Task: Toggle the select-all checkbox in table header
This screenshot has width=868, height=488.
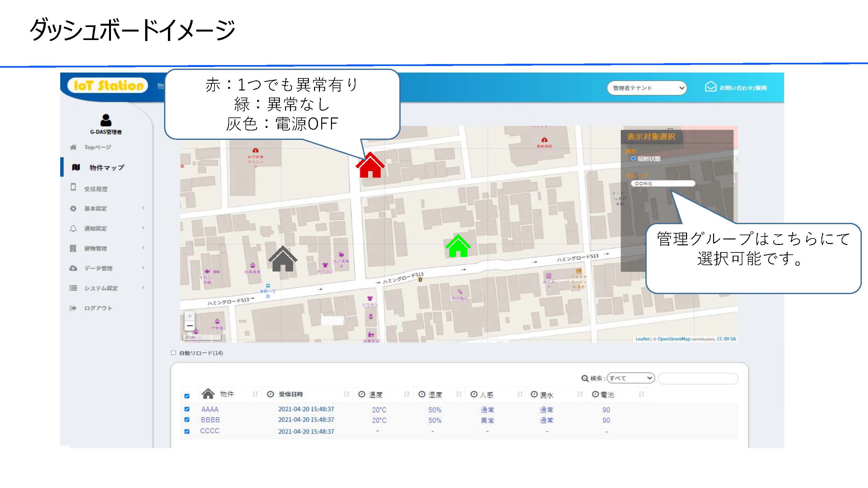Action: [x=187, y=396]
